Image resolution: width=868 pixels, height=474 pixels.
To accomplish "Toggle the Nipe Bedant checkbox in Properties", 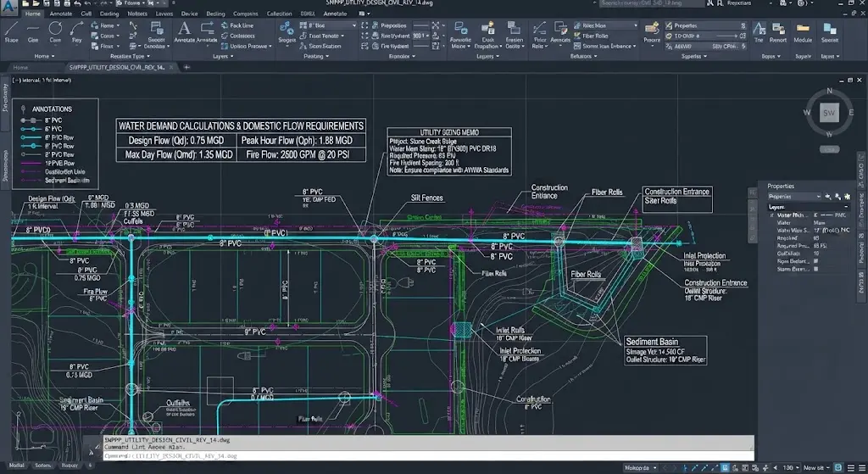I will (816, 261).
